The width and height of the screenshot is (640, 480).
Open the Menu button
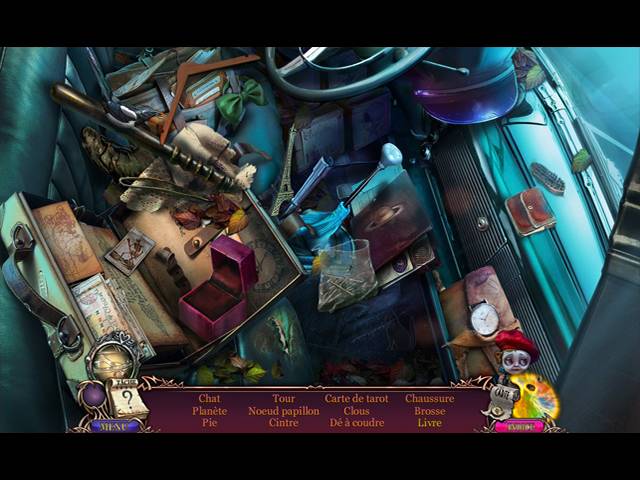click(x=115, y=425)
